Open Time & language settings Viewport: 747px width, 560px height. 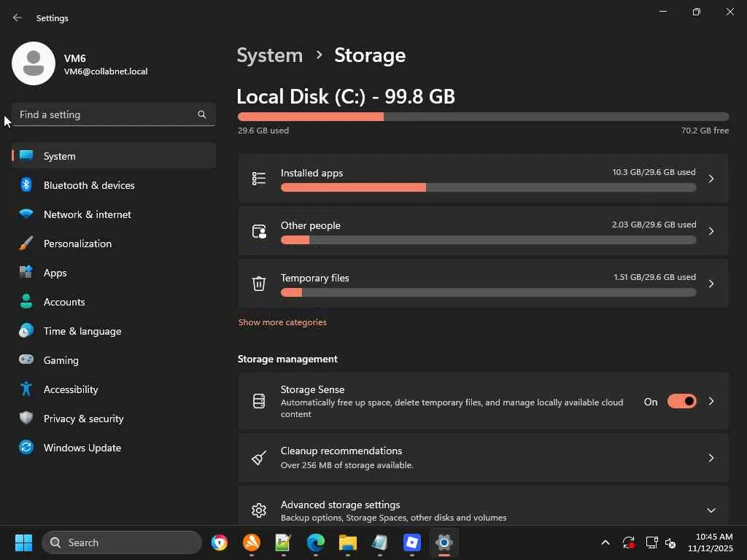[82, 331]
